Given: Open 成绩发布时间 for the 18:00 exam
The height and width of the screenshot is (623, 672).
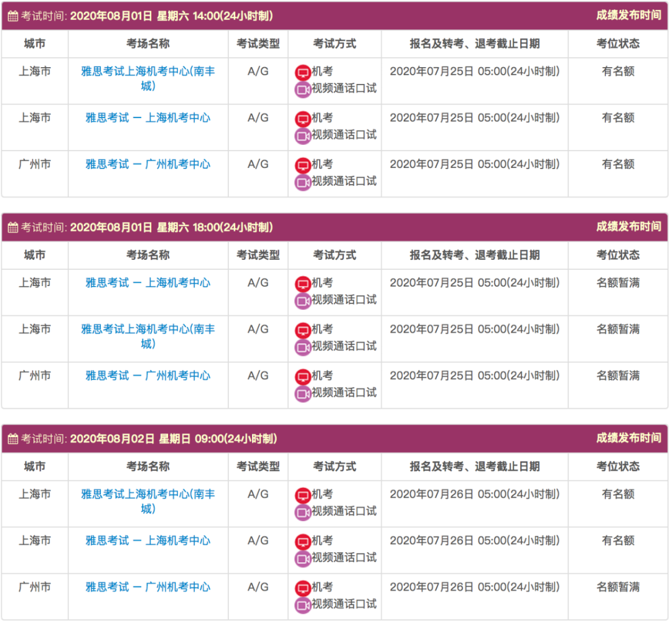Looking at the screenshot, I should (628, 226).
